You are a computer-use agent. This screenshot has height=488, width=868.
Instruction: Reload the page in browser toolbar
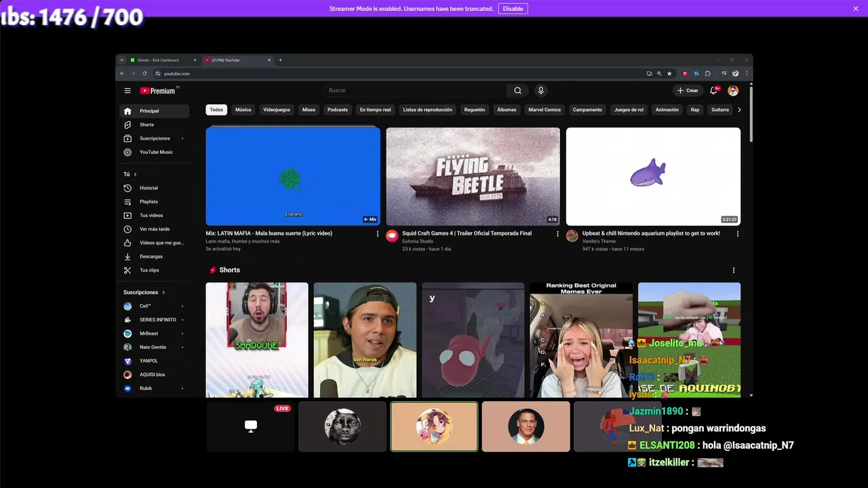144,73
